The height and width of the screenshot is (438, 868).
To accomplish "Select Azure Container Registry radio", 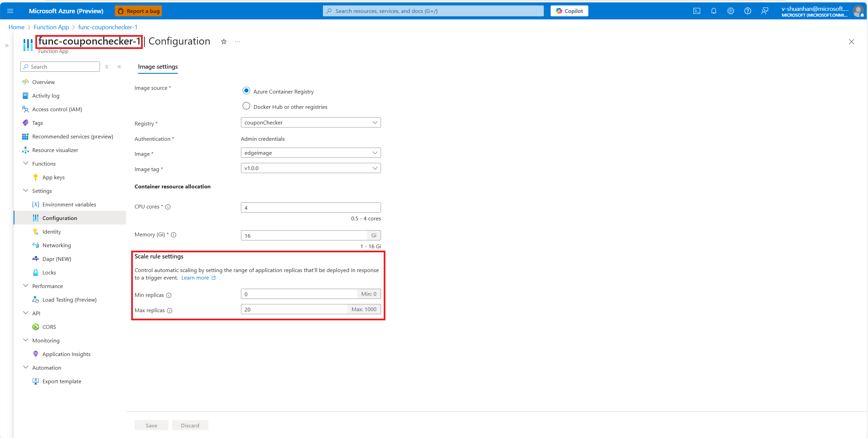I will click(246, 91).
